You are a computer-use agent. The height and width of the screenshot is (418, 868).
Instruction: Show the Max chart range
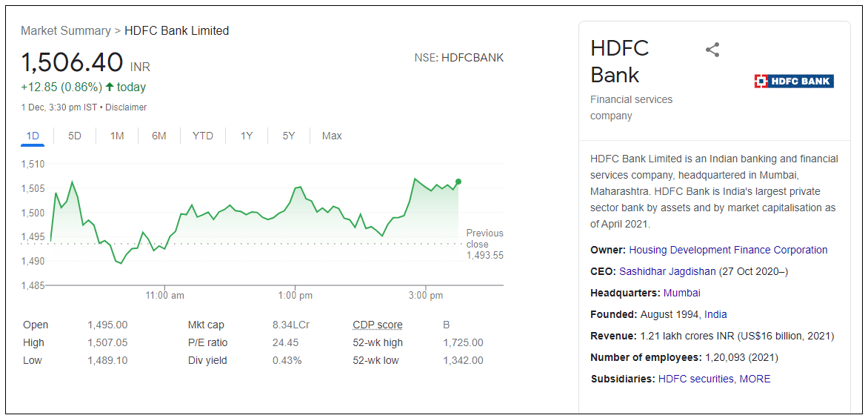click(332, 136)
